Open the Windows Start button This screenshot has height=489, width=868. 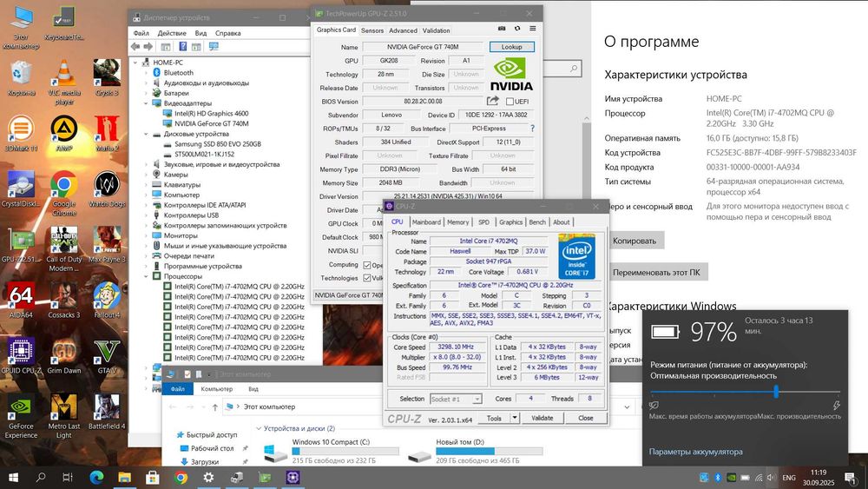tap(13, 477)
